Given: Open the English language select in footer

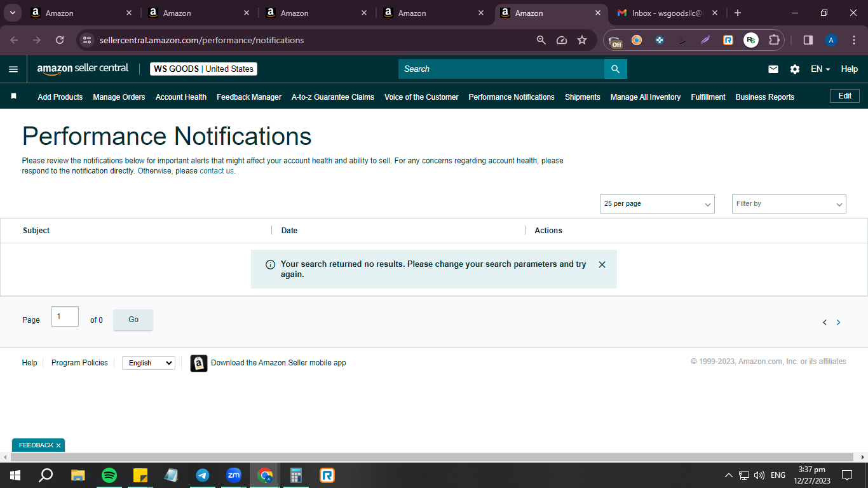Looking at the screenshot, I should [x=149, y=363].
